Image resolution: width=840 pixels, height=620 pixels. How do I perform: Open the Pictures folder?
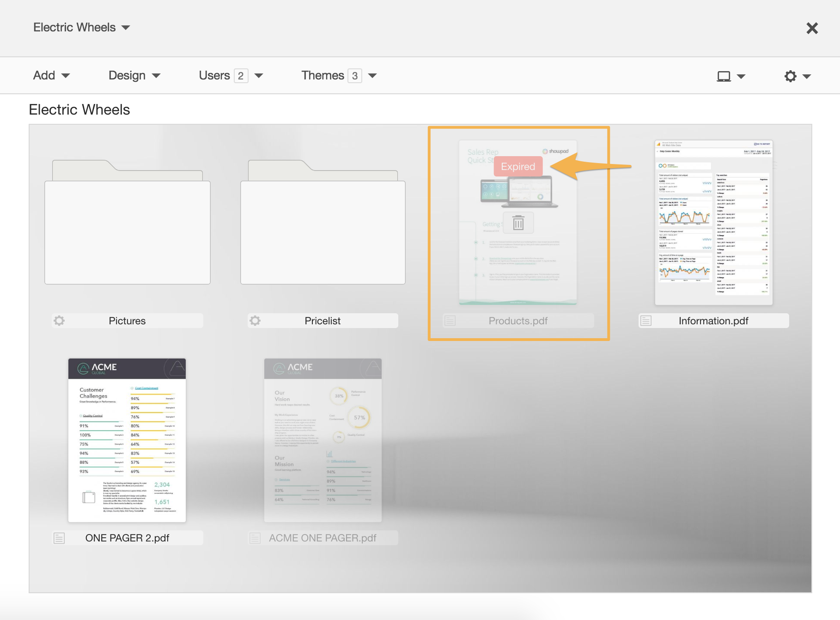tap(128, 222)
